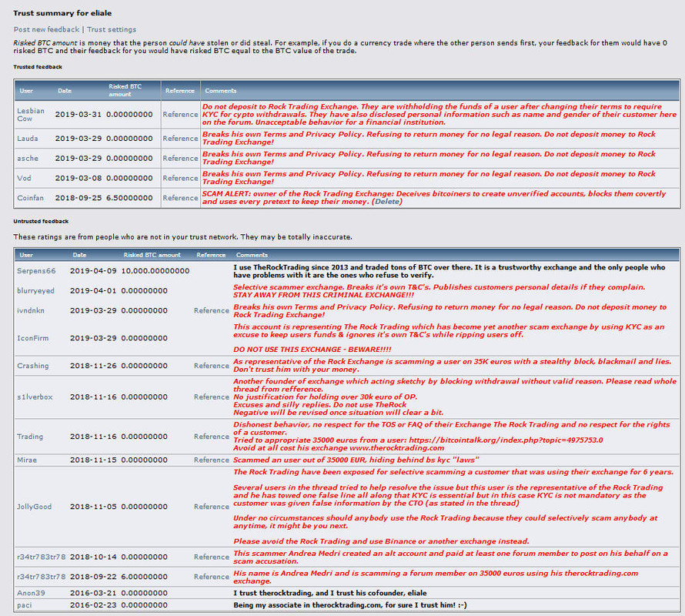This screenshot has width=685, height=616.
Task: Open the Post new feedback link
Action: tap(46, 29)
